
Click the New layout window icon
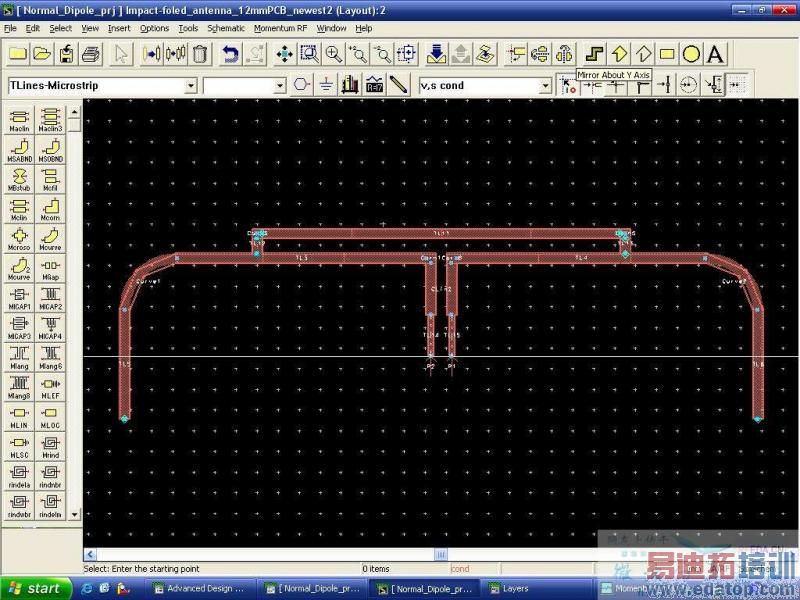coord(18,54)
